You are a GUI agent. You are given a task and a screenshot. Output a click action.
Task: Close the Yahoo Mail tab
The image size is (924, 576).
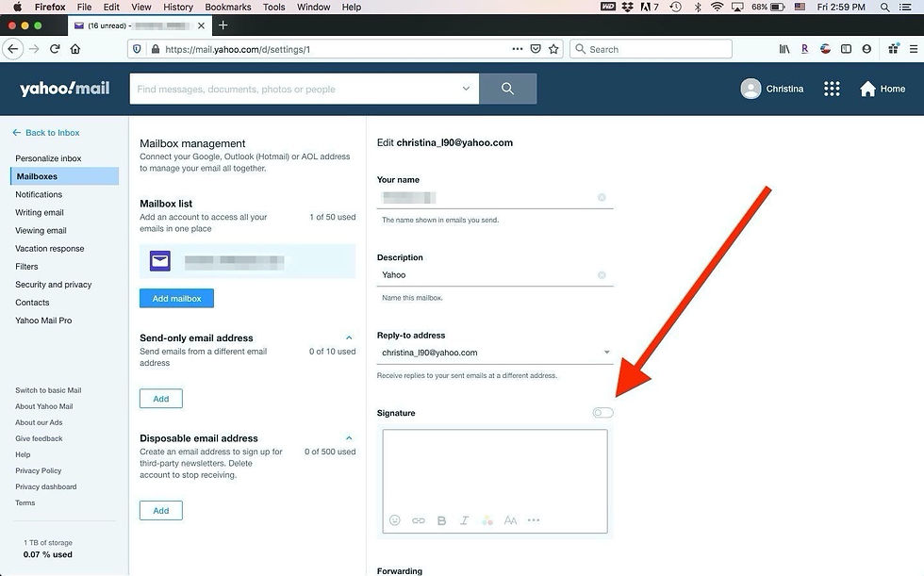click(201, 25)
